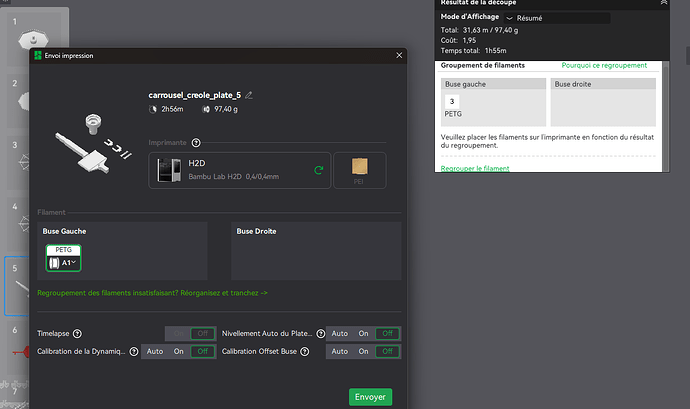
Task: Set Calibration de la Dynamique to Off
Action: (x=202, y=351)
